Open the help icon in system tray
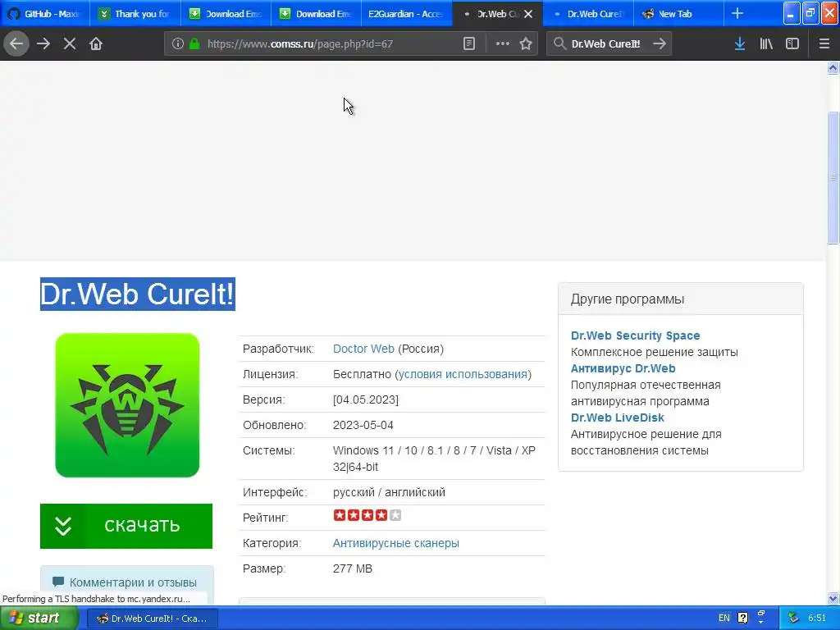Viewport: 840px width, 630px height. (742, 619)
